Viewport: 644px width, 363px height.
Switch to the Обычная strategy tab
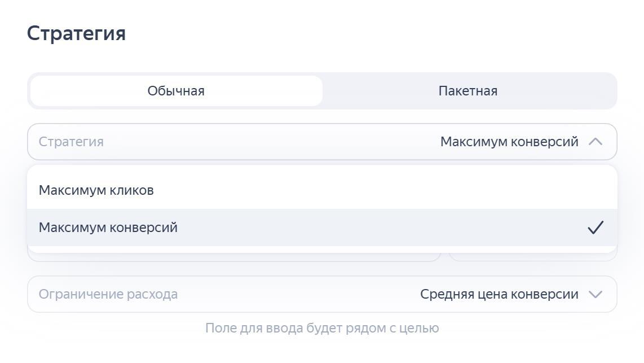click(x=176, y=91)
